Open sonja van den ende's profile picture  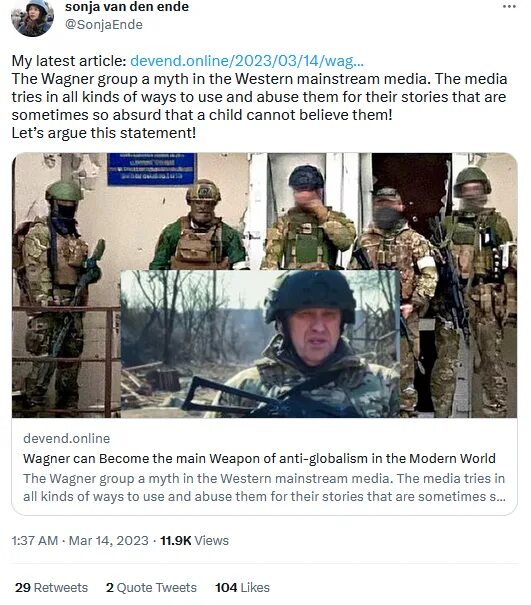(x=32, y=17)
